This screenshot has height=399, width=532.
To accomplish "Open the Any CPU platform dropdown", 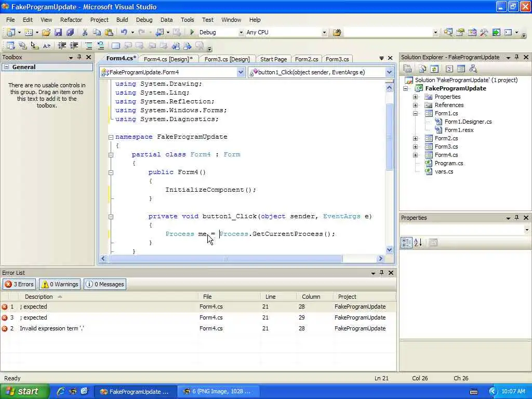I will (x=324, y=32).
